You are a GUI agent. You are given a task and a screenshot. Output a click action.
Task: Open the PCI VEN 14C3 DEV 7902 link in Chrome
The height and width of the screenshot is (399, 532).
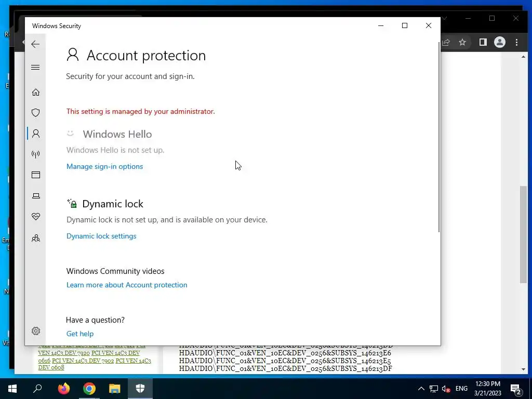click(x=83, y=361)
